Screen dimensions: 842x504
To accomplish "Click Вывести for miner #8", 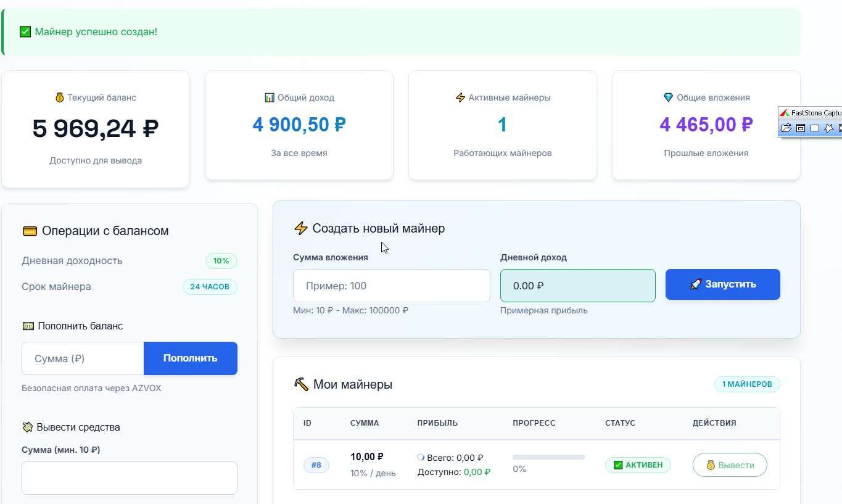I will (x=730, y=465).
